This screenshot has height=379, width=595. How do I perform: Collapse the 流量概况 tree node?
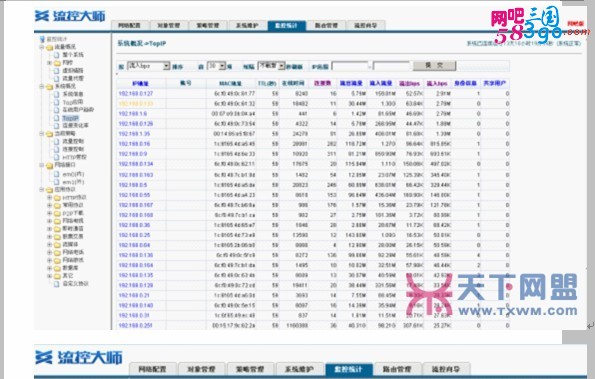tap(41, 47)
